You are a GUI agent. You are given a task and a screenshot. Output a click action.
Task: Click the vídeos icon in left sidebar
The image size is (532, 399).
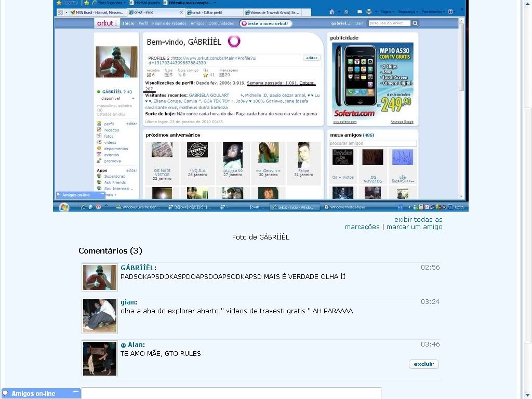[99, 142]
